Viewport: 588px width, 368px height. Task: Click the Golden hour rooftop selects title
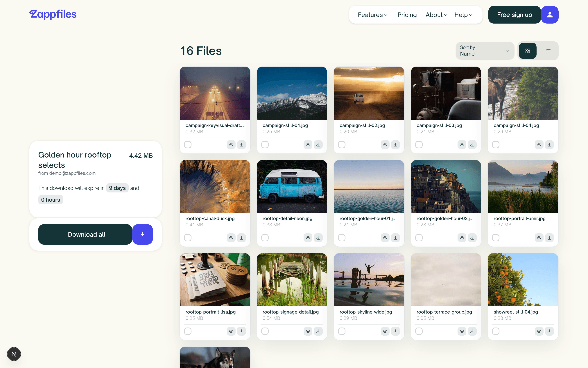click(75, 160)
